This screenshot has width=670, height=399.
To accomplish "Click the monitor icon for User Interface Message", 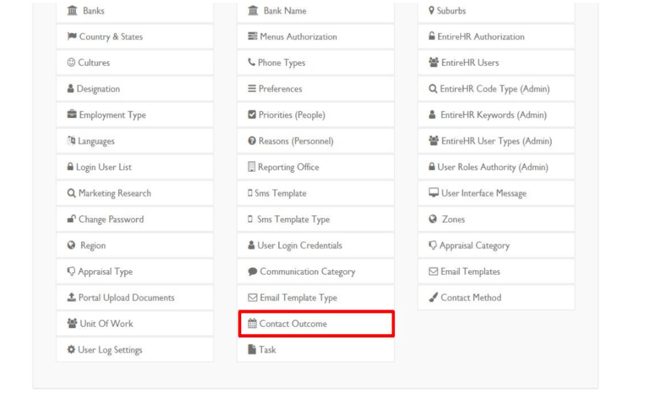I will [x=434, y=193].
